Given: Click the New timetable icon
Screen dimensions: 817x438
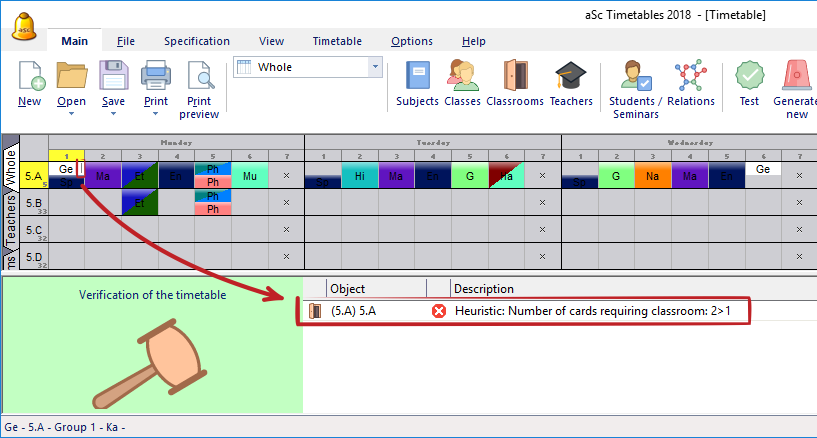Looking at the screenshot, I should click(29, 77).
